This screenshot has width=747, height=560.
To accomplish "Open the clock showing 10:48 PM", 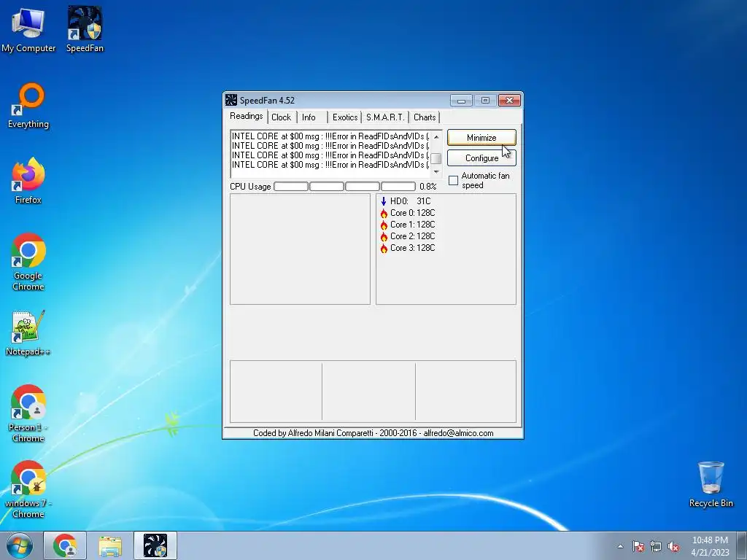I will click(711, 545).
